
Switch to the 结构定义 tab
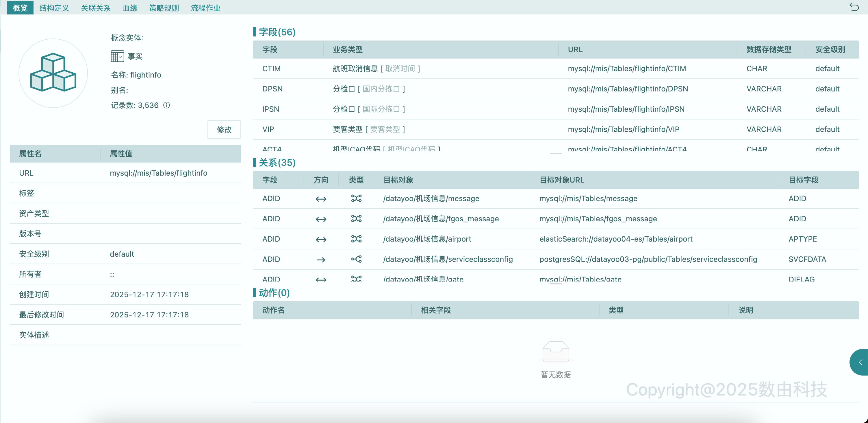pyautogui.click(x=54, y=8)
